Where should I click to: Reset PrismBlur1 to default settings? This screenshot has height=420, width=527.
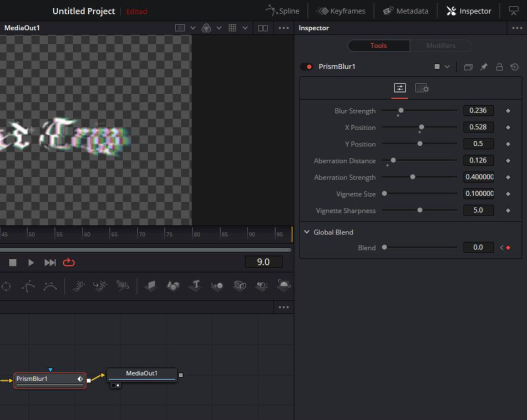514,67
